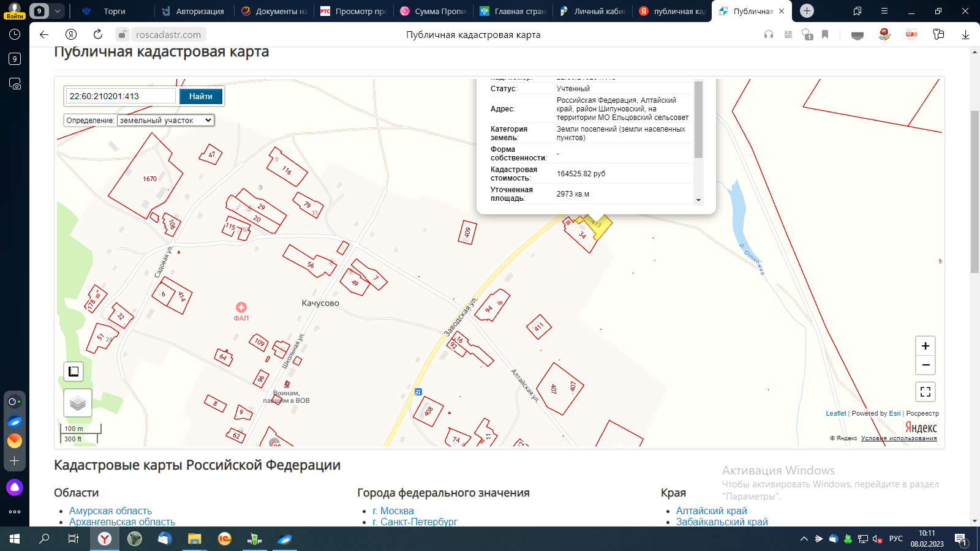Viewport: 980px width, 551px height.
Task: Close the Публичная кадастровая карта tab
Action: 782,11
